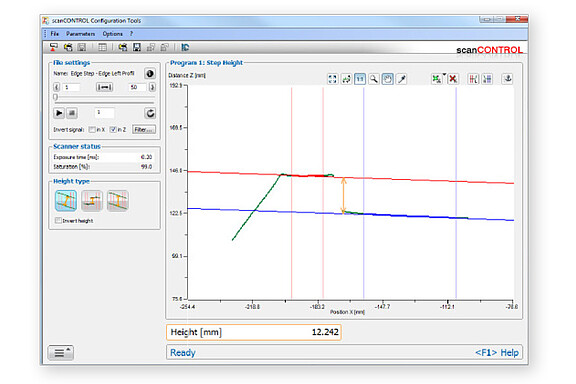This screenshot has width=576, height=384.
Task: Toggle the 1:1 aspect ratio icon
Action: (x=360, y=79)
